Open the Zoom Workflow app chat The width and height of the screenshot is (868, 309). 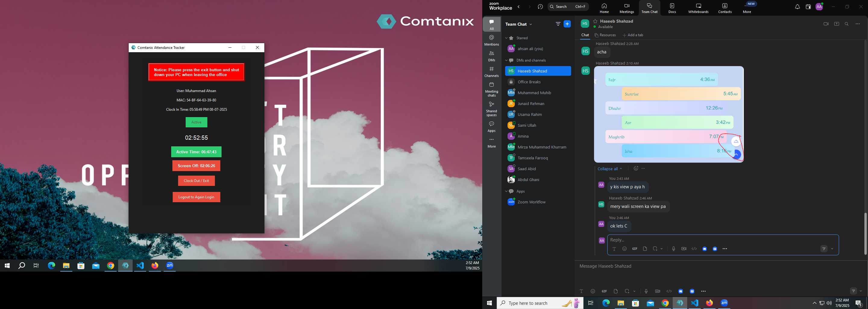[x=538, y=202]
